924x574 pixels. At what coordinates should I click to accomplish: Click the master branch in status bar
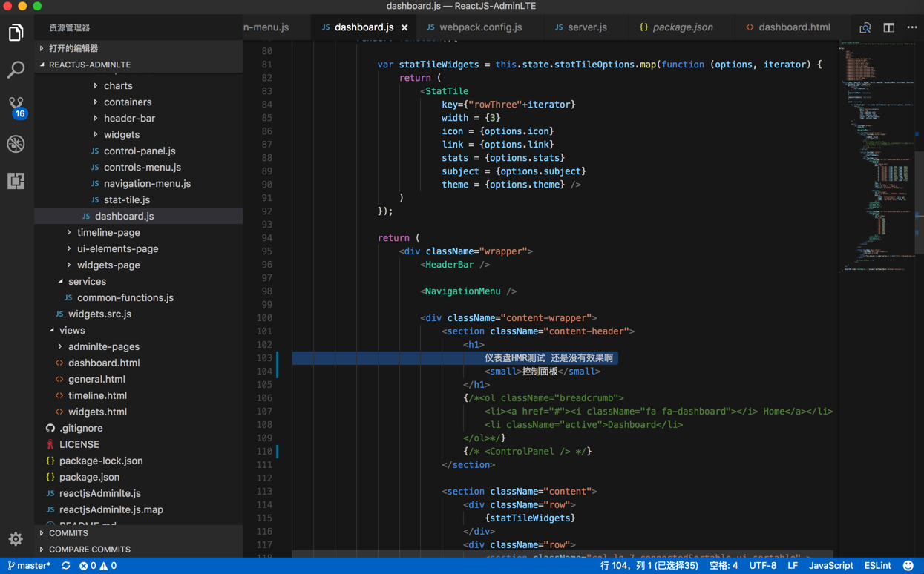30,566
